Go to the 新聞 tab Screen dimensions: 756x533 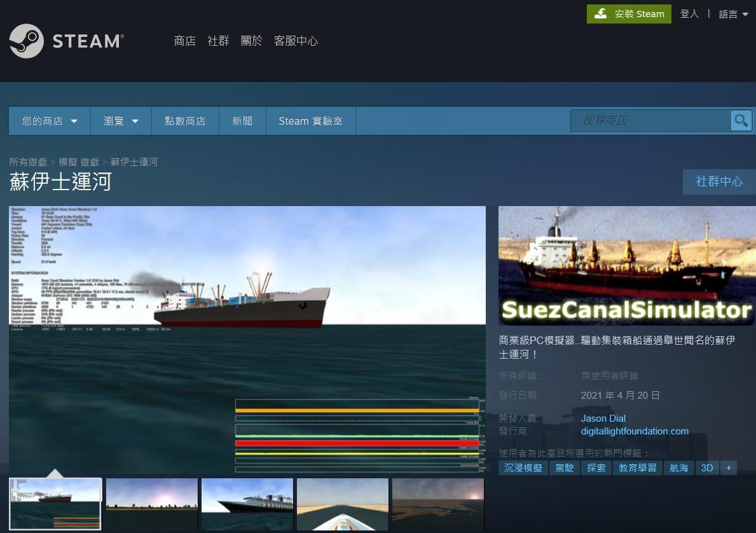pos(242,121)
